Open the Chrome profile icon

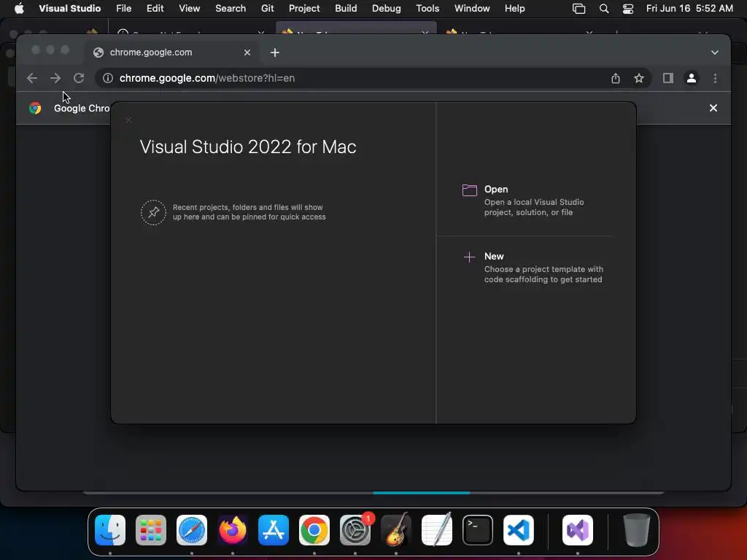pos(692,78)
